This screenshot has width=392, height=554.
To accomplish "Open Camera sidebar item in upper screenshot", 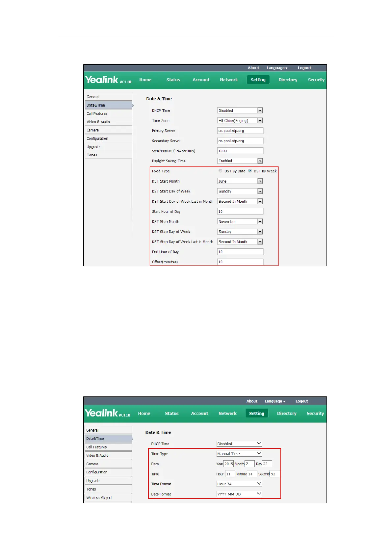I will click(109, 130).
